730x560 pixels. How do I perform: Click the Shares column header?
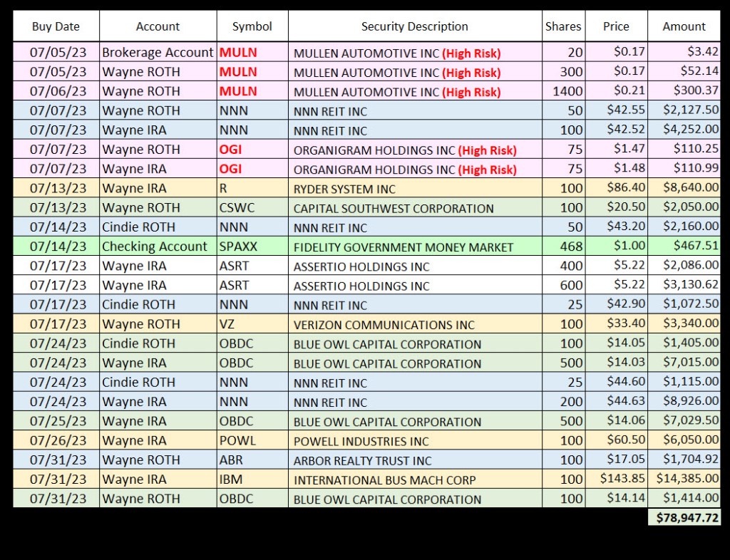click(563, 26)
